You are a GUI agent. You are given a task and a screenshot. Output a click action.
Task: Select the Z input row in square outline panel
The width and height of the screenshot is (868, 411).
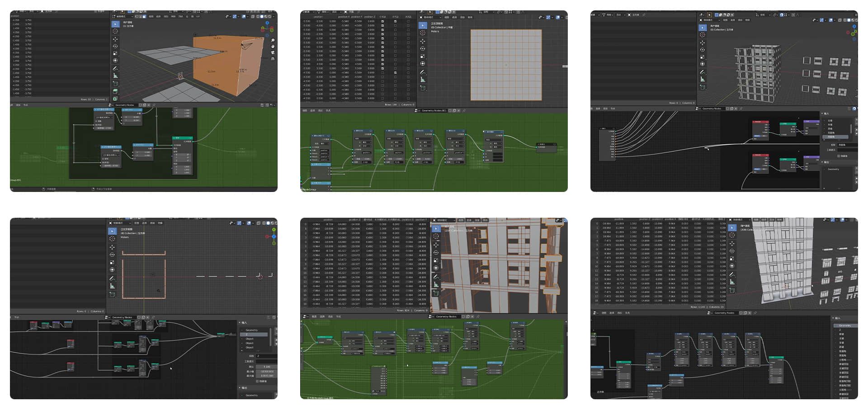pyautogui.click(x=254, y=334)
